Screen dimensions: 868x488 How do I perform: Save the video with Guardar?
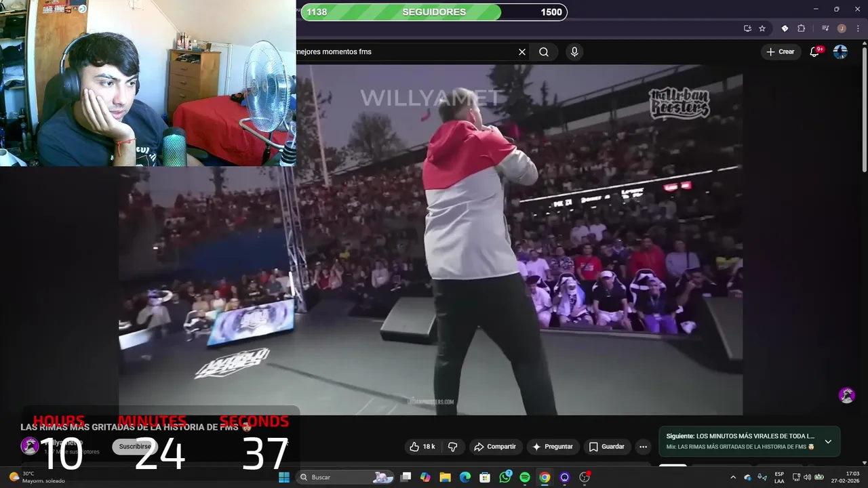(x=606, y=447)
